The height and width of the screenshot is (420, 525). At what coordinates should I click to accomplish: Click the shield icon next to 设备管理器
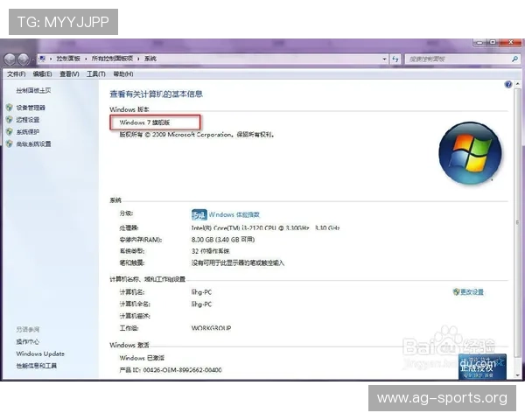(10, 108)
